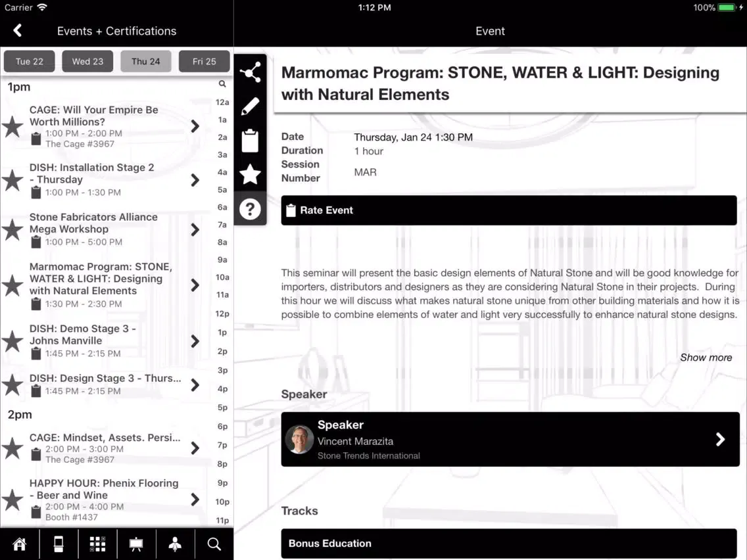The height and width of the screenshot is (560, 747).
Task: Open DISH Installation Stage 2 chevron
Action: [195, 180]
